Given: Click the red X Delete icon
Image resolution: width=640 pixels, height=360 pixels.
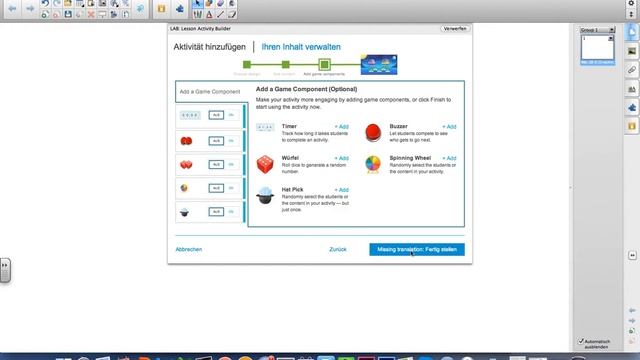Looking at the screenshot, I should pos(91,14).
